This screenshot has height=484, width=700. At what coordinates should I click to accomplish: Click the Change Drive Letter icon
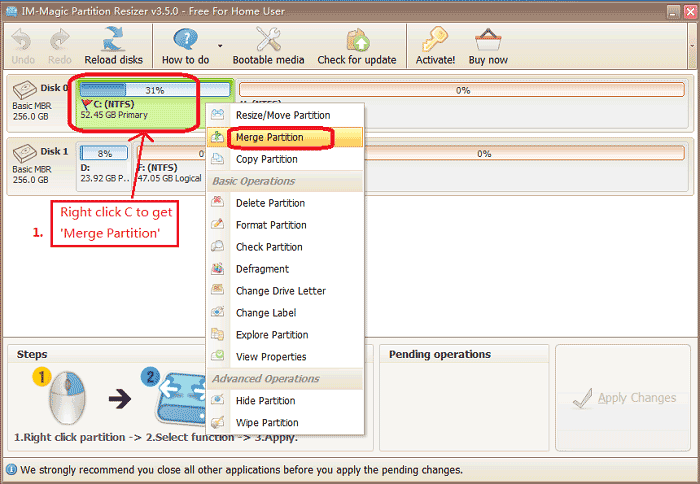pyautogui.click(x=217, y=290)
